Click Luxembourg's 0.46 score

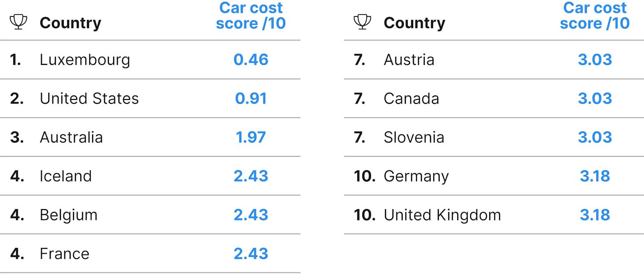pyautogui.click(x=251, y=60)
